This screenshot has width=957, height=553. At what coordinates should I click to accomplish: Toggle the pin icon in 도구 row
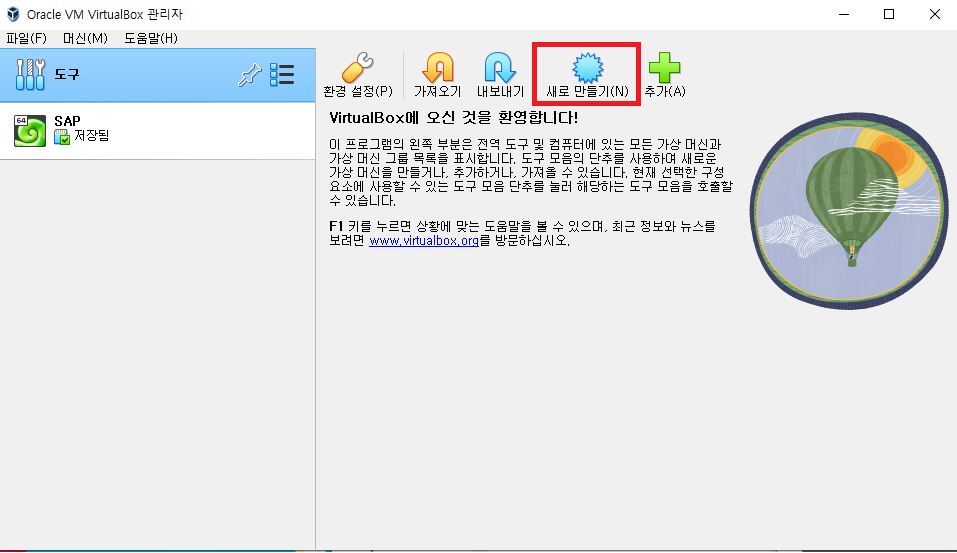point(249,75)
